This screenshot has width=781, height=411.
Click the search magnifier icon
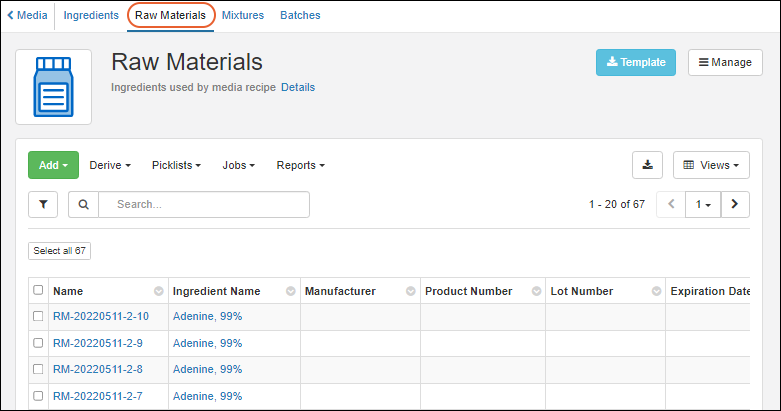click(x=83, y=204)
